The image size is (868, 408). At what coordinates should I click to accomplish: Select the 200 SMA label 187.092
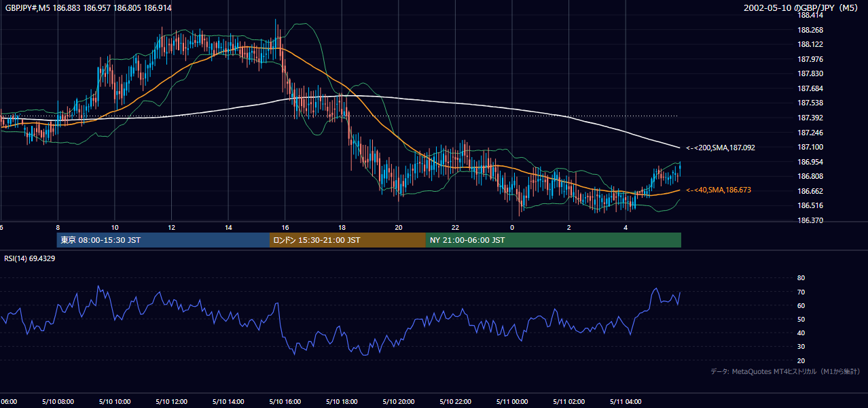pyautogui.click(x=720, y=148)
